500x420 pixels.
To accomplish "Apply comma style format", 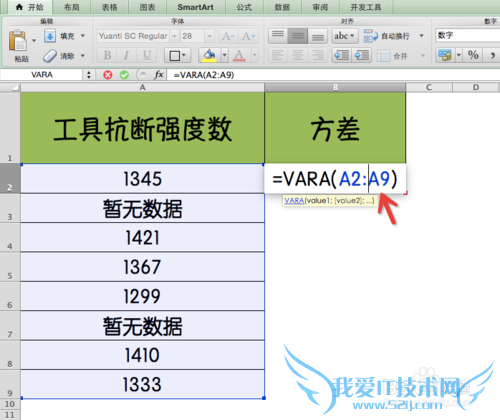I will pos(492,55).
